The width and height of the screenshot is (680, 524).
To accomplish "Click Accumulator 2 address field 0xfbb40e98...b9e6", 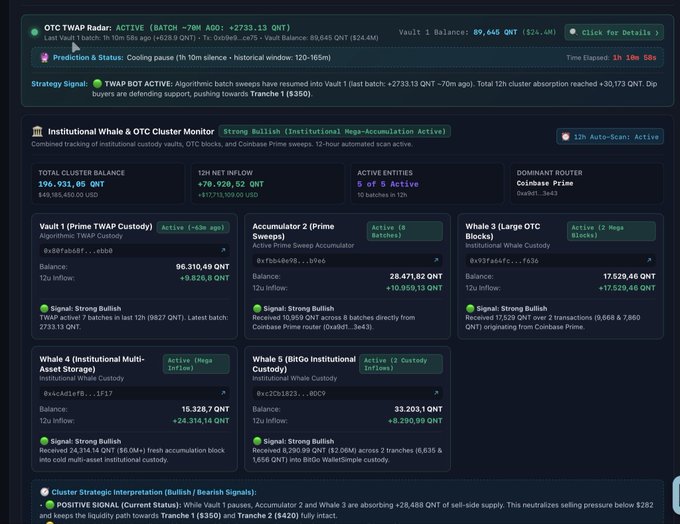I will coord(347,261).
